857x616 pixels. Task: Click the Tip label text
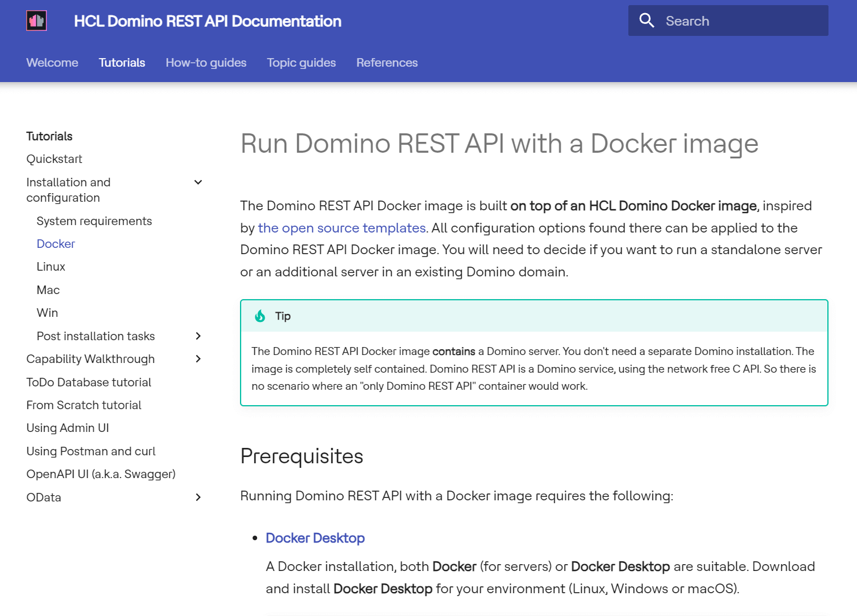click(x=283, y=316)
